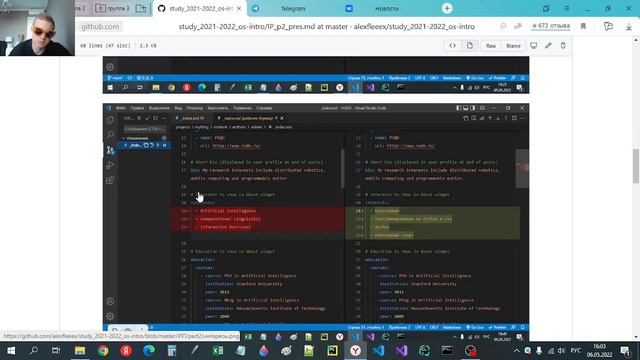Open the browser extensions icon
Screen dimensions: 640x360
[x=608, y=26]
